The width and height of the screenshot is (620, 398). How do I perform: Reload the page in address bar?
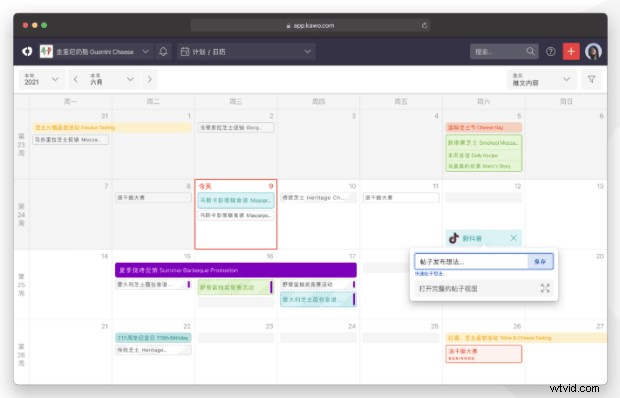point(424,25)
